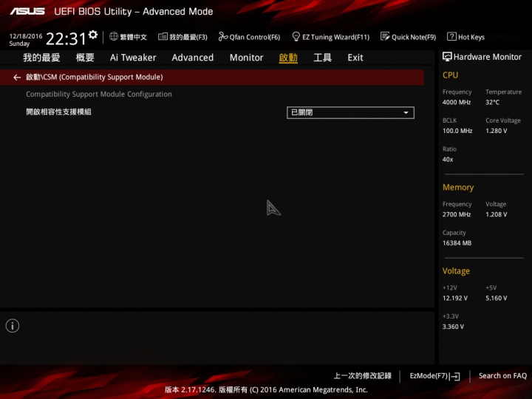Click the Core Voltage value 1.280 V
532x399 pixels.
coord(497,131)
